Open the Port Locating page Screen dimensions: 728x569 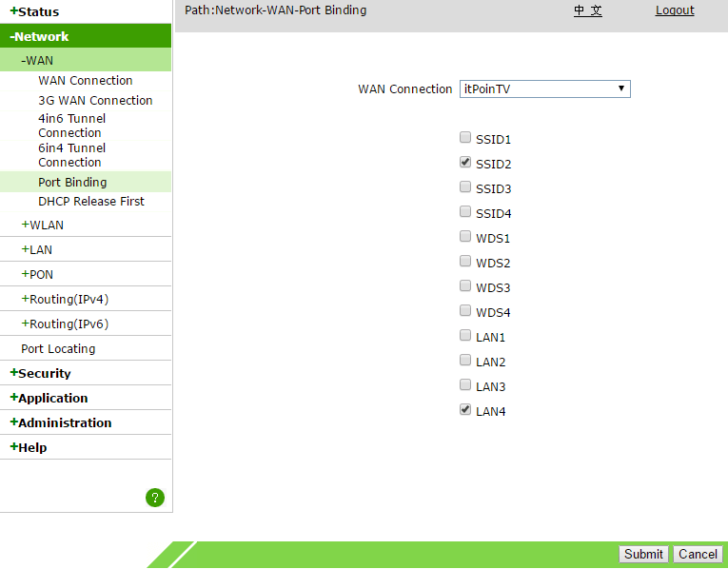coord(58,348)
